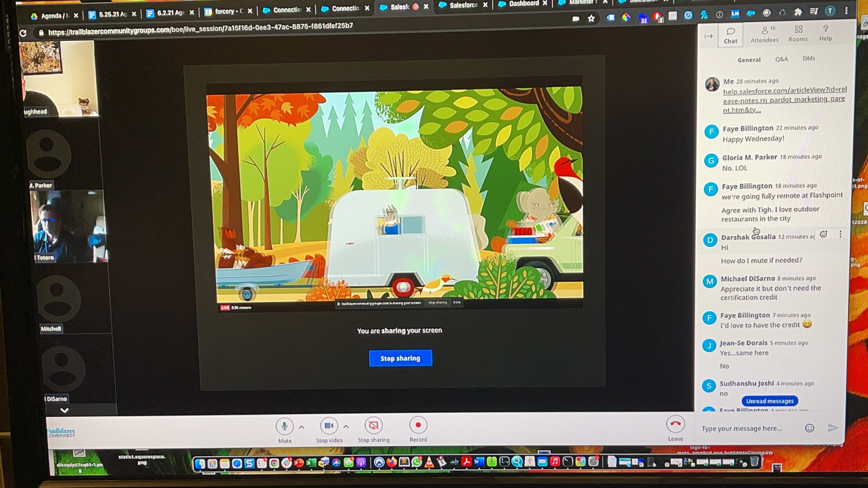Image resolution: width=868 pixels, height=488 pixels.
Task: Open emoji picker in message box
Action: tap(809, 428)
